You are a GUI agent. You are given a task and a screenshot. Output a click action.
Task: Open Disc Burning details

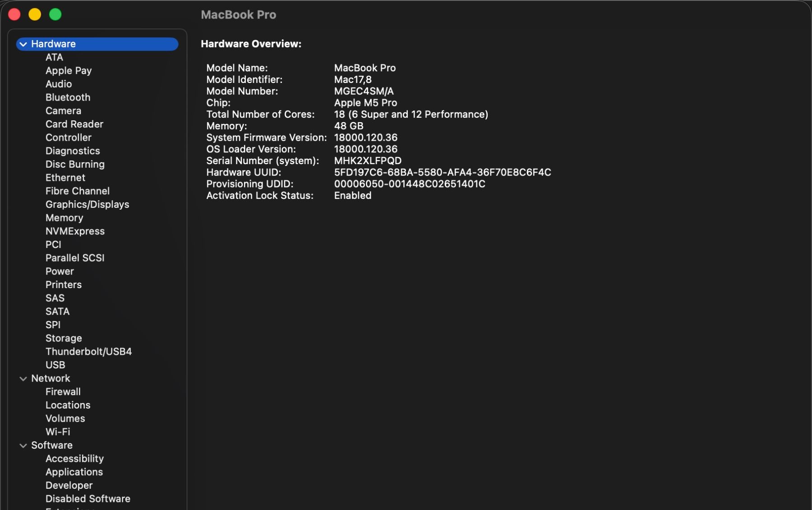(x=75, y=164)
